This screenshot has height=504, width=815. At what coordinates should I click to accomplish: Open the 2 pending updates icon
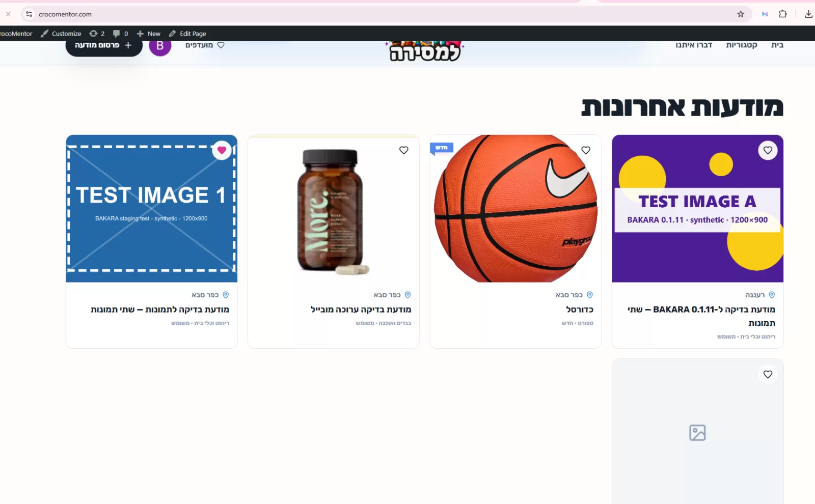pos(97,34)
